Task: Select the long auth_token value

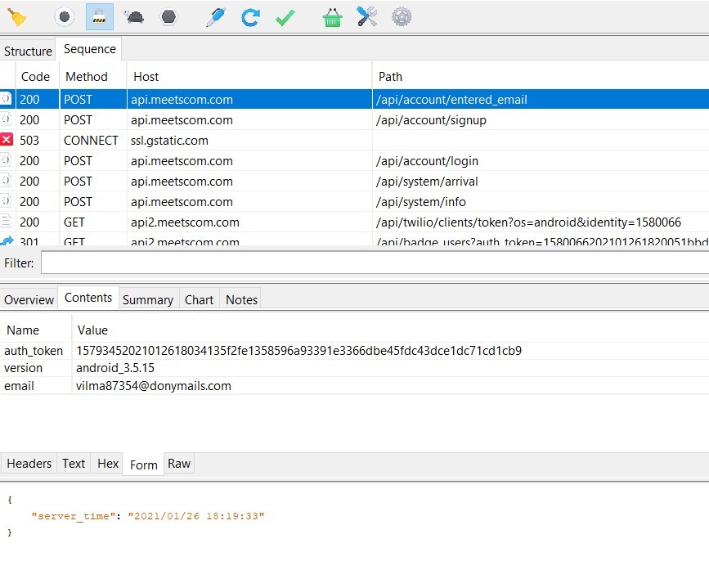Action: click(298, 351)
